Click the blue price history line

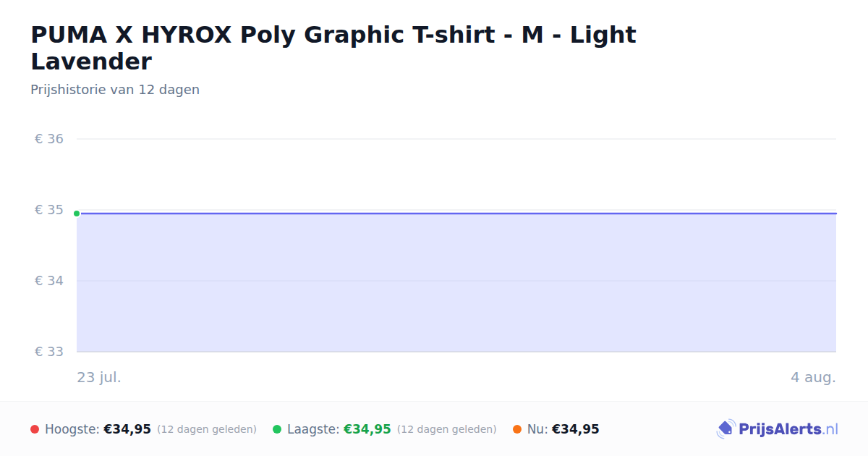click(x=456, y=214)
